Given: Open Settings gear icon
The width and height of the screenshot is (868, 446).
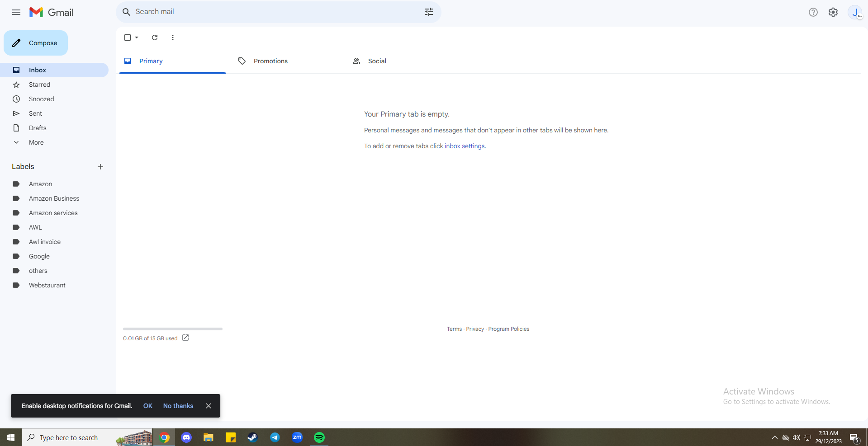Looking at the screenshot, I should (x=833, y=12).
